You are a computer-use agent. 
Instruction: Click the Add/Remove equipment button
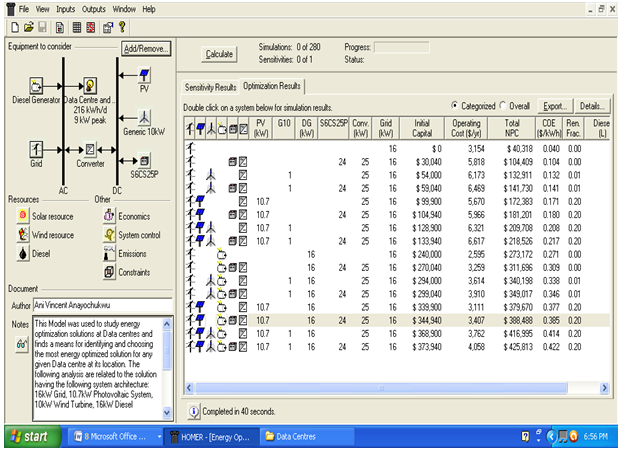click(146, 48)
